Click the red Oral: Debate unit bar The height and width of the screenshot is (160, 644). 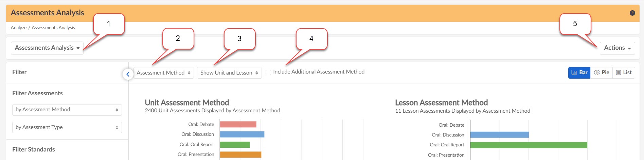(x=238, y=124)
